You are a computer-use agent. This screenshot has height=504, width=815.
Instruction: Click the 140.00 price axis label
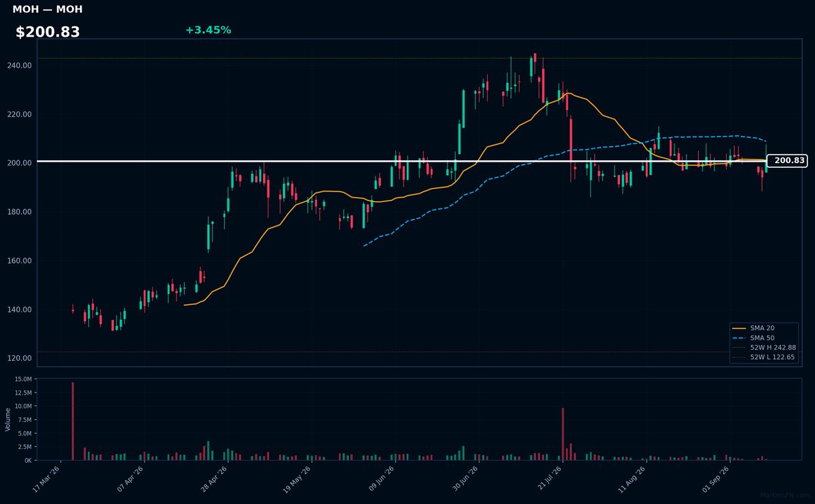coord(19,310)
